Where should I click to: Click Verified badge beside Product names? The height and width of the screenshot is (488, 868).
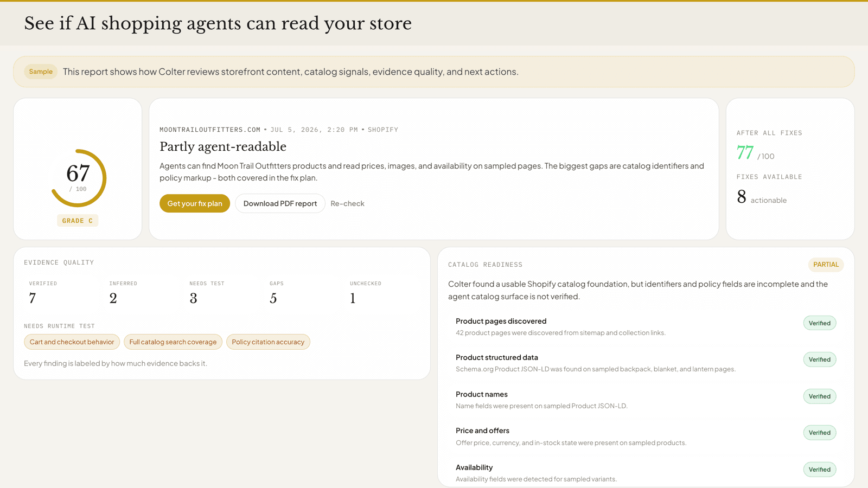[820, 396]
